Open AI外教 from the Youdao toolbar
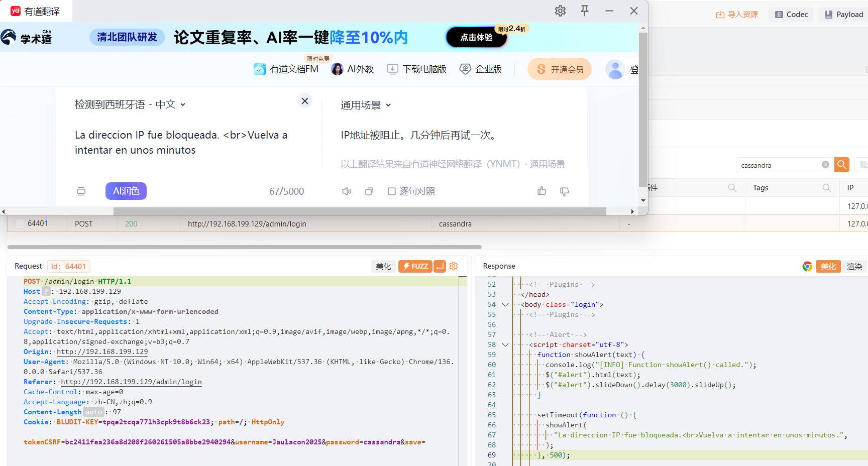868x466 pixels. point(353,69)
